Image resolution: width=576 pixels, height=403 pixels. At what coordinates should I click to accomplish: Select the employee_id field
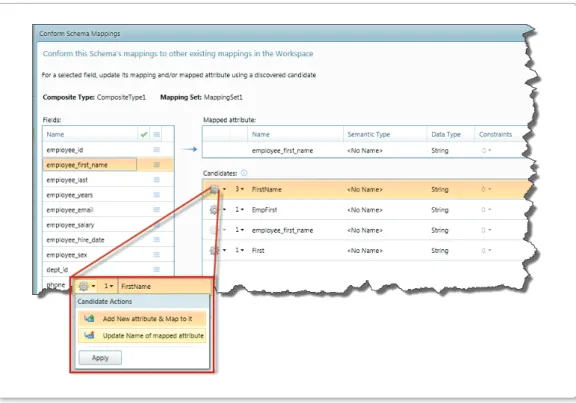(65, 150)
